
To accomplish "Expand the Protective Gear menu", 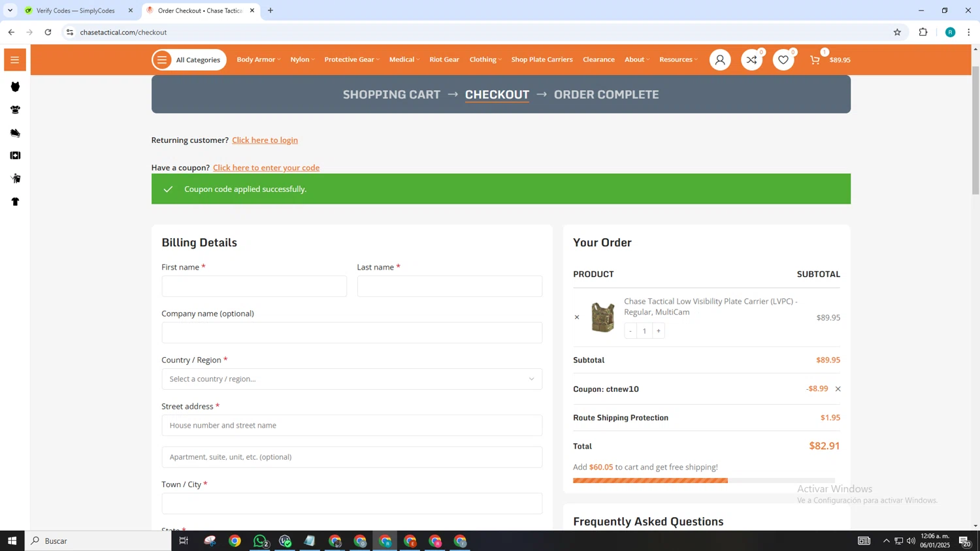I will click(x=351, y=59).
